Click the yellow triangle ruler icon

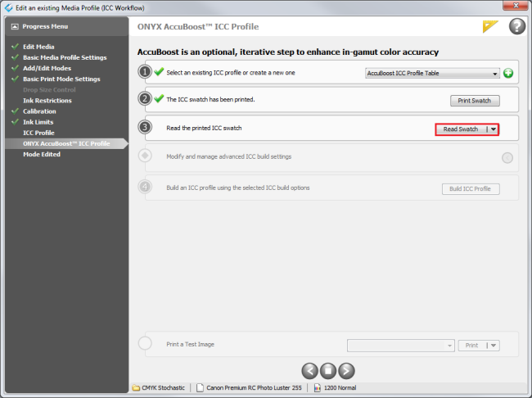coord(490,26)
